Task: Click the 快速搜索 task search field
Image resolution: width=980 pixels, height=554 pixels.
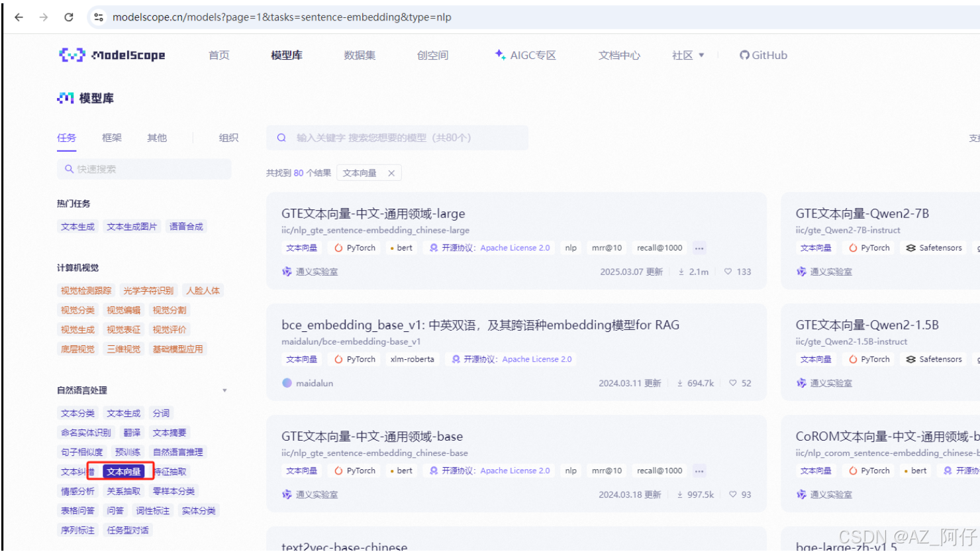Action: point(144,169)
